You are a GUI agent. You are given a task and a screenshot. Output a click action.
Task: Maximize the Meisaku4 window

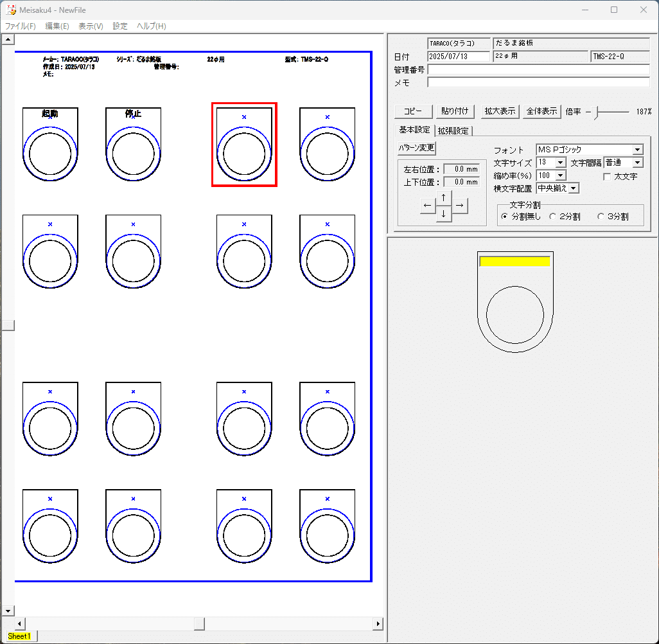614,10
